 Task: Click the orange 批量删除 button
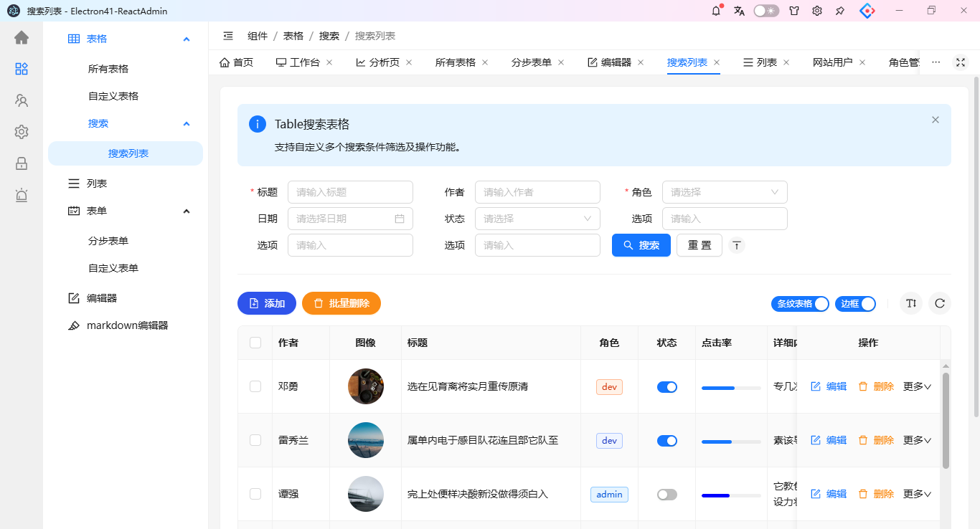(x=341, y=303)
